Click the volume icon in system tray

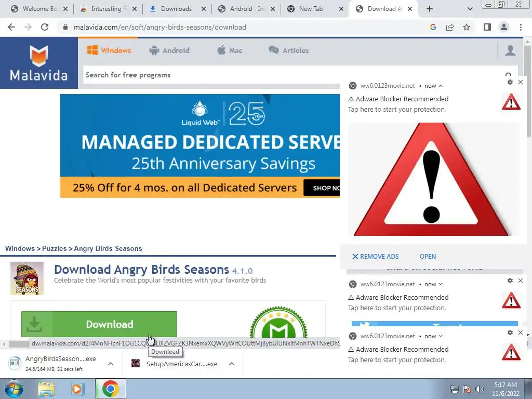pos(480,389)
